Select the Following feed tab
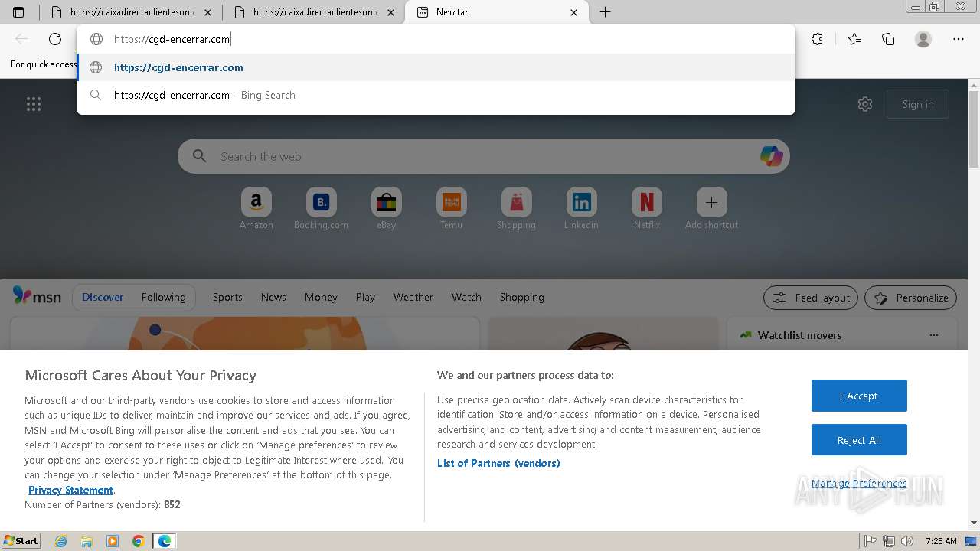The width and height of the screenshot is (980, 551). tap(163, 297)
